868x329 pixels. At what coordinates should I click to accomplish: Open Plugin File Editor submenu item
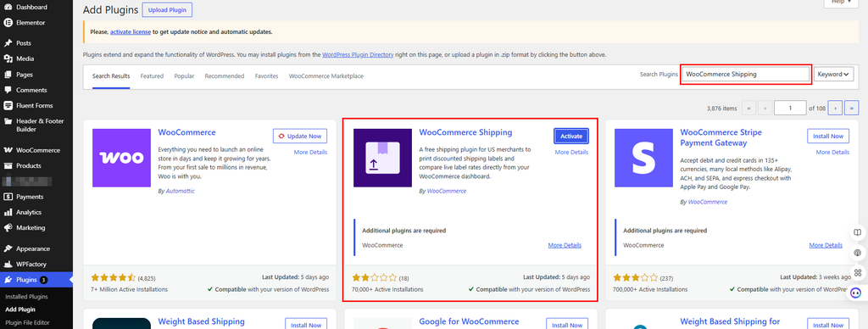[28, 322]
